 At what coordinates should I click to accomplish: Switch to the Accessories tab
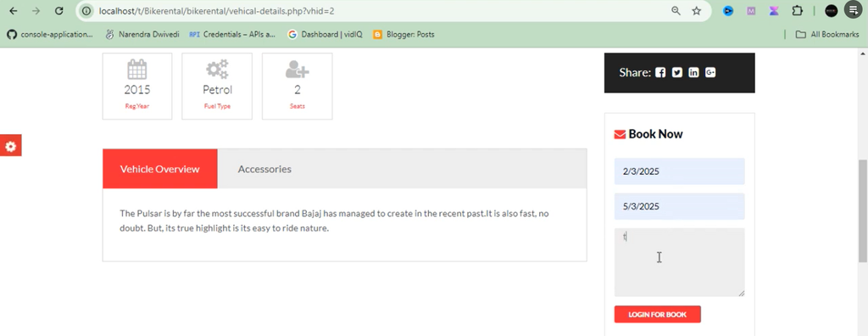[x=264, y=169]
